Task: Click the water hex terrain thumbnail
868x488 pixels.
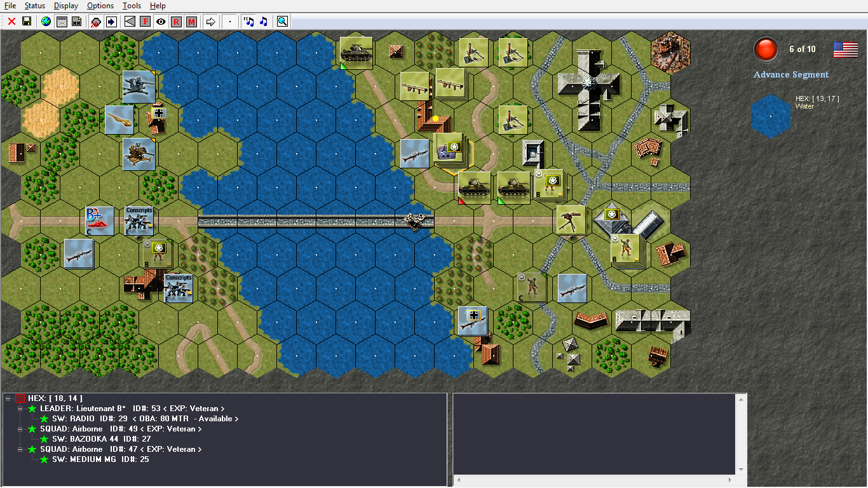Action: pyautogui.click(x=771, y=116)
